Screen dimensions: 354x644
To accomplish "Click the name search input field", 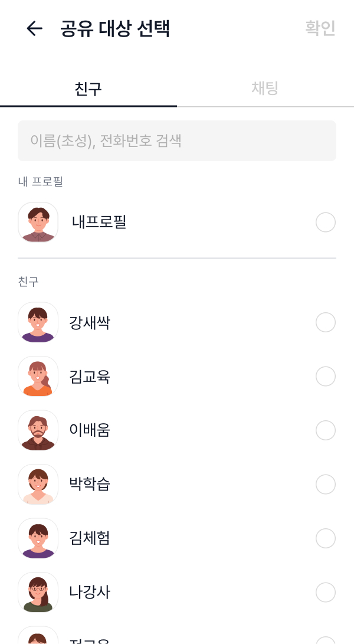I will pos(177,140).
